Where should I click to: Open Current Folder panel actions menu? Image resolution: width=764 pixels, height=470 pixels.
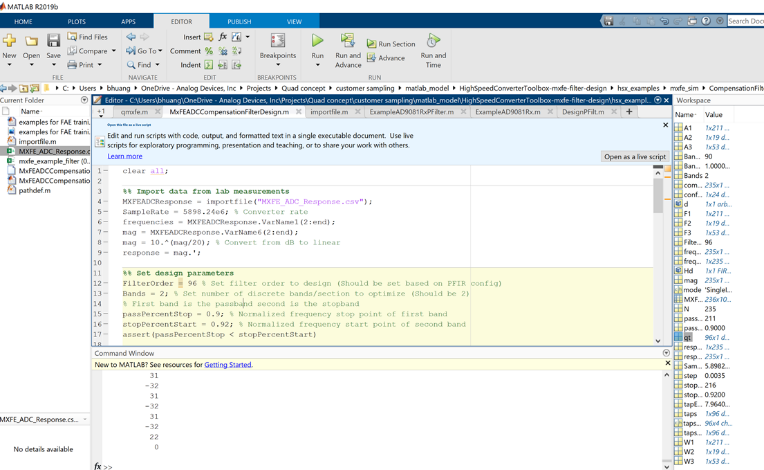84,100
